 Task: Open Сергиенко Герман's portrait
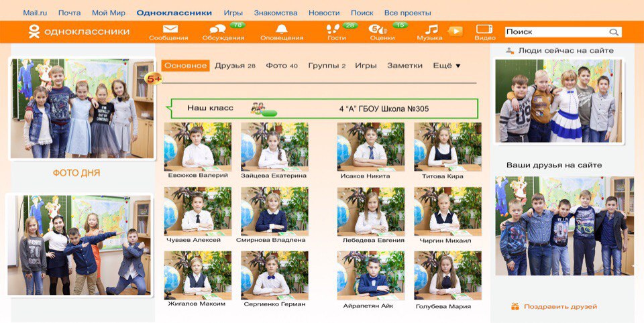275,276
